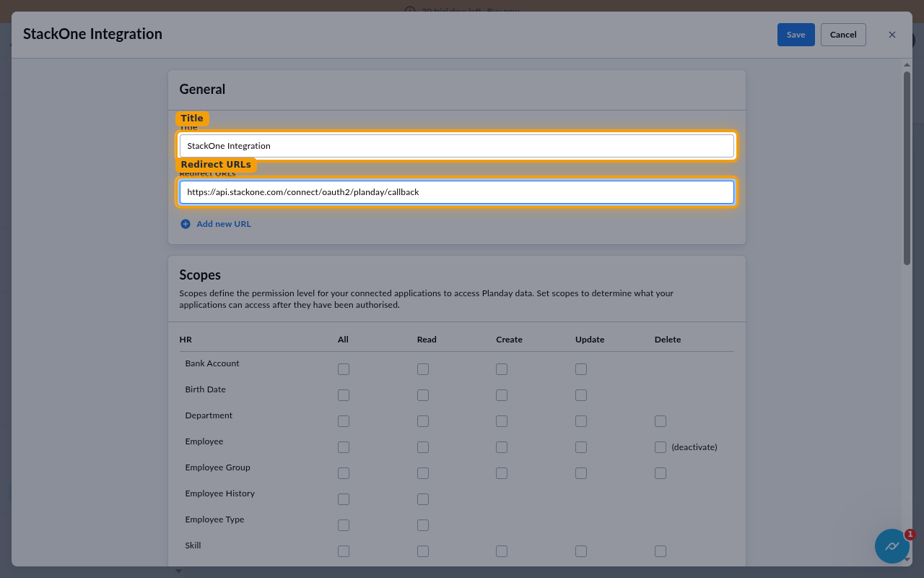This screenshot has width=924, height=578.
Task: Select Department Update checkbox
Action: (581, 421)
